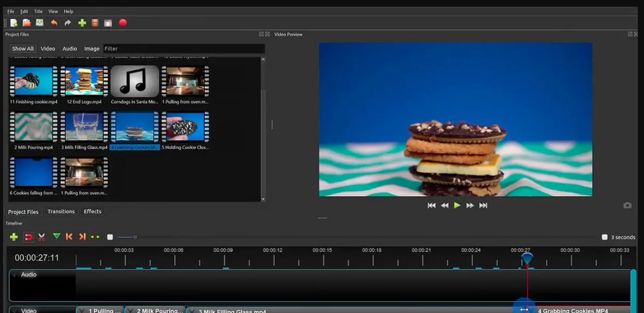Image resolution: width=644 pixels, height=313 pixels.
Task: Fast forward the video preview
Action: point(470,205)
